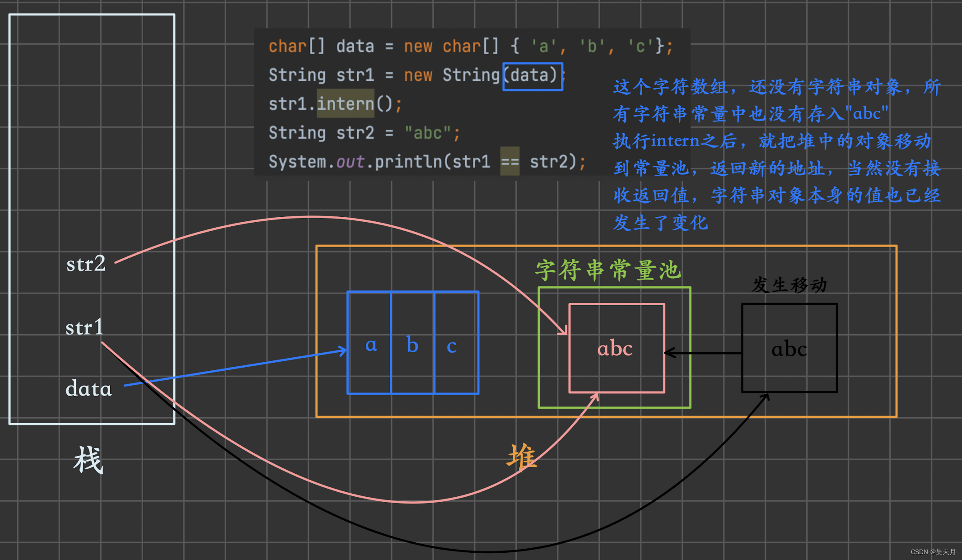Select annotation line '有字符串常量中也没有存入"abc"'

751,114
